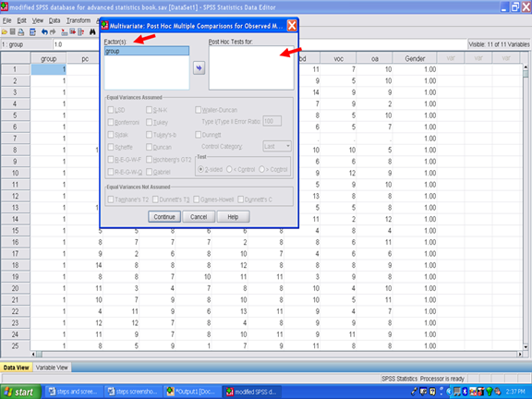Open the Transform menu
The height and width of the screenshot is (399, 532).
tap(79, 20)
